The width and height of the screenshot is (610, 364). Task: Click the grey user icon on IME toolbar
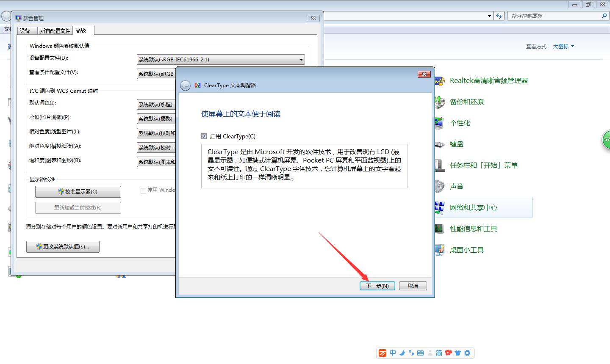coord(430,353)
